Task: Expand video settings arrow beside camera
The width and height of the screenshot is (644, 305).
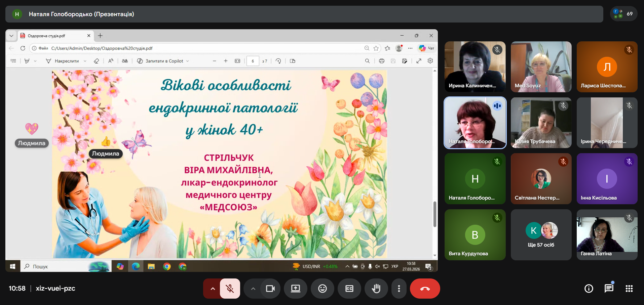Action: point(253,289)
